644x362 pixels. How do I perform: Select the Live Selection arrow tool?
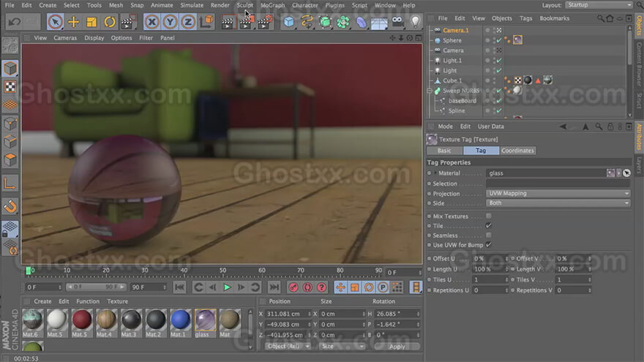(x=55, y=22)
